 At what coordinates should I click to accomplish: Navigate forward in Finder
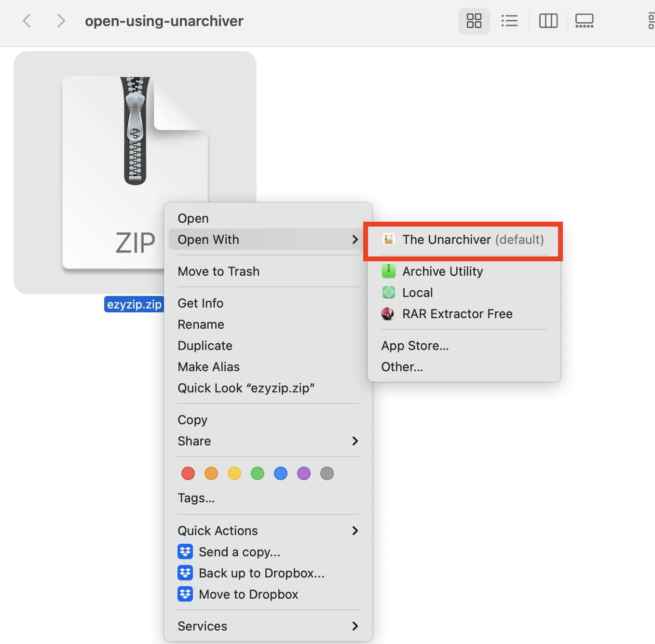61,21
